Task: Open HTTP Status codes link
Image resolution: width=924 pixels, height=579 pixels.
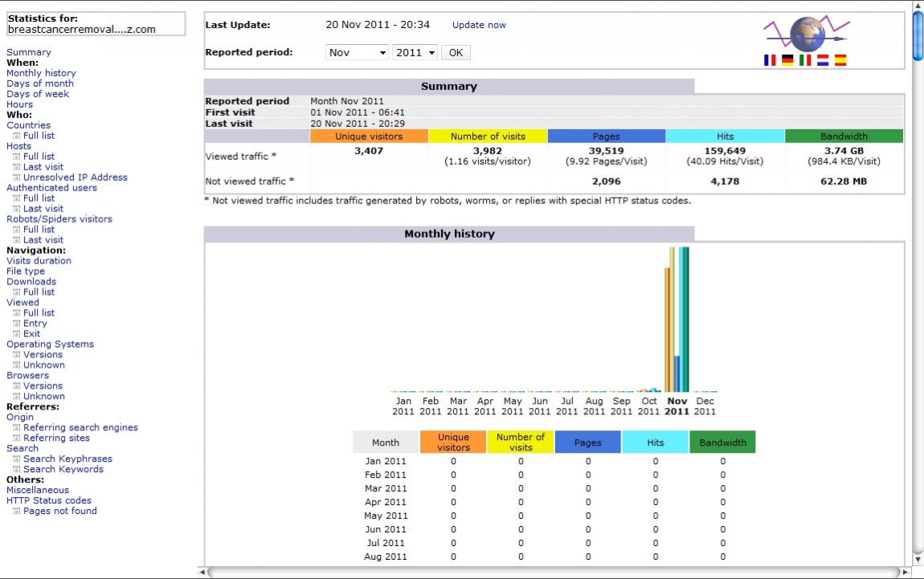Action: (x=49, y=500)
